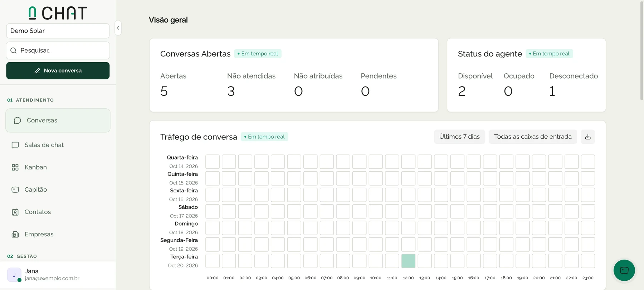Image resolution: width=644 pixels, height=290 pixels.
Task: Click the Ocupado agent status label
Action: coord(519,76)
